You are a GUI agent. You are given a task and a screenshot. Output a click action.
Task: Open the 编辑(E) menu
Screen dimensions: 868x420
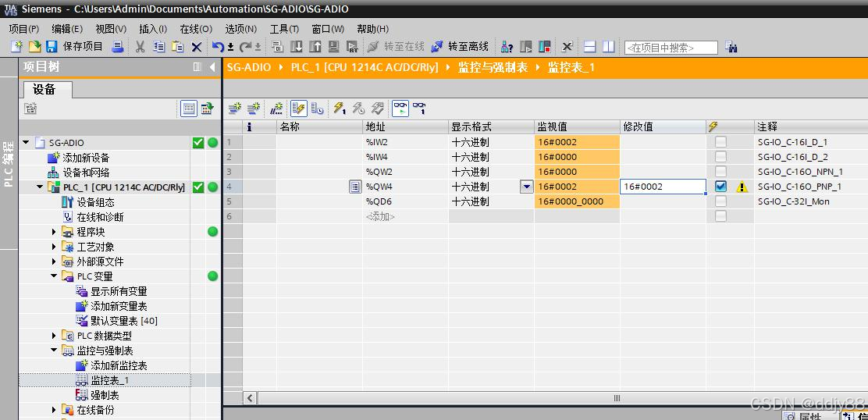click(67, 29)
